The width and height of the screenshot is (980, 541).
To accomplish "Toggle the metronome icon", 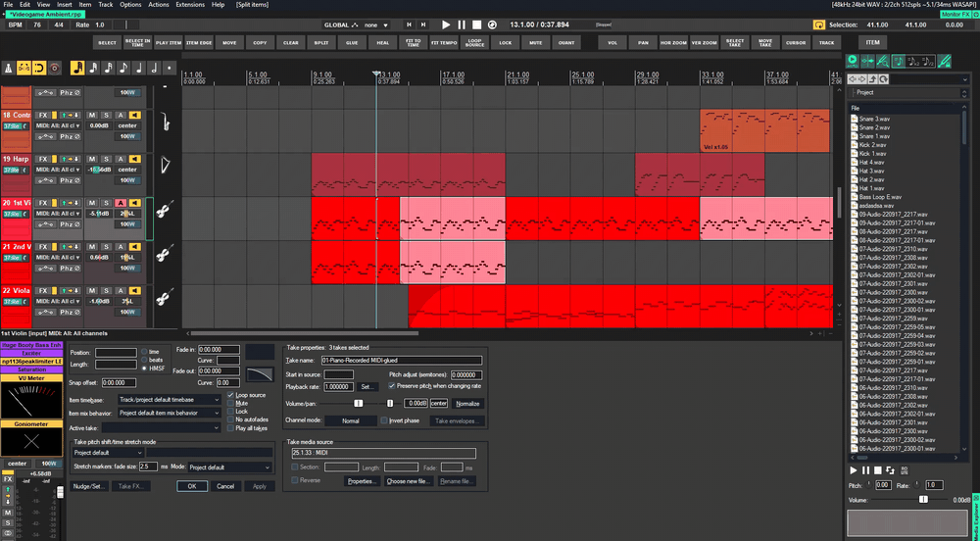I will coord(9,68).
